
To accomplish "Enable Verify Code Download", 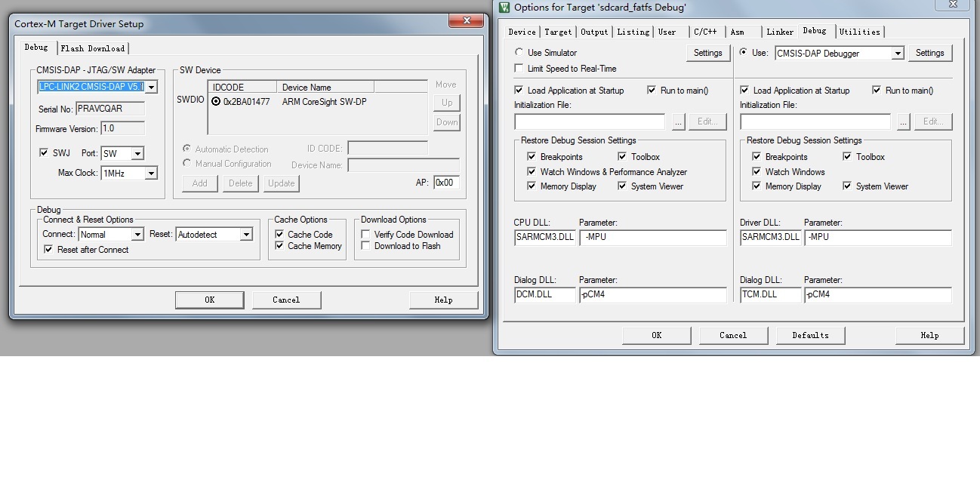I will tap(365, 235).
